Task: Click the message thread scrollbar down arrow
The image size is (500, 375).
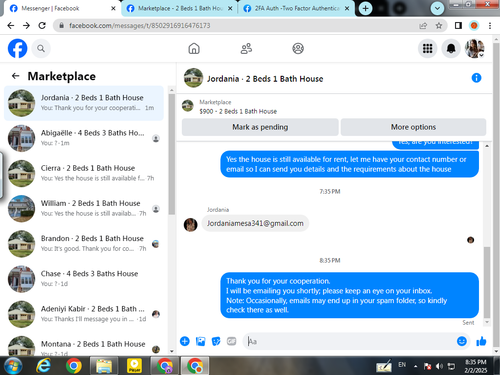Action: click(x=487, y=322)
